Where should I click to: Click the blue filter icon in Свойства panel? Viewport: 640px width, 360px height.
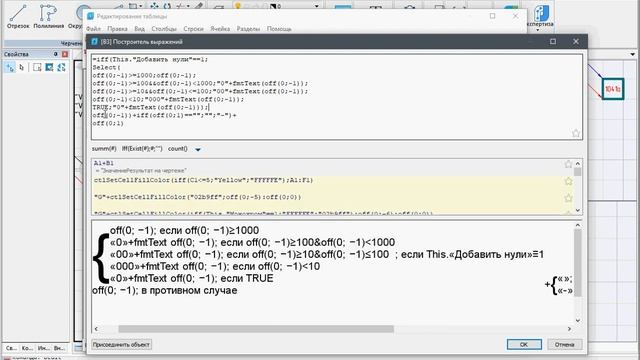tap(49, 67)
